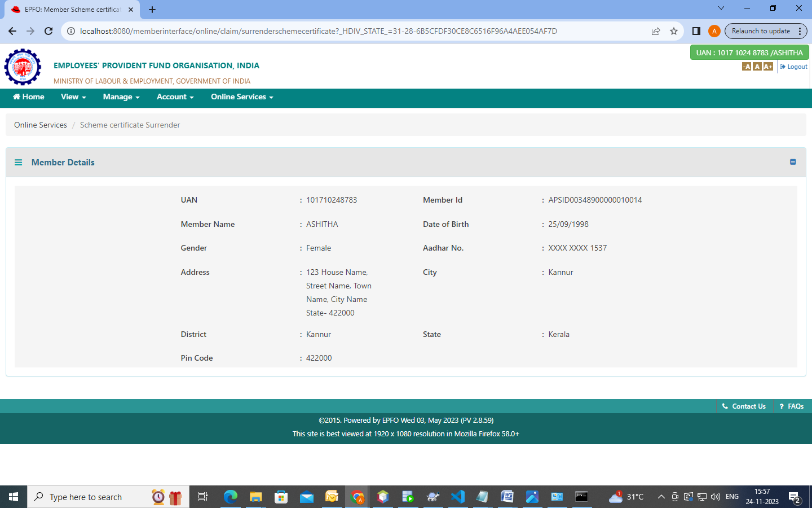Increase font size with A+ button

point(768,67)
